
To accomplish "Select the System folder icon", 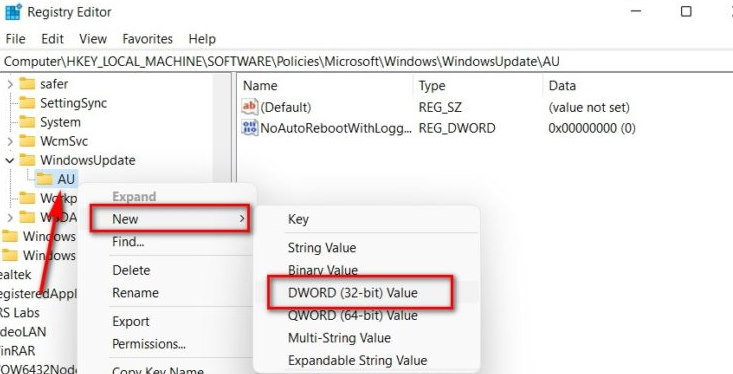I will (x=28, y=122).
